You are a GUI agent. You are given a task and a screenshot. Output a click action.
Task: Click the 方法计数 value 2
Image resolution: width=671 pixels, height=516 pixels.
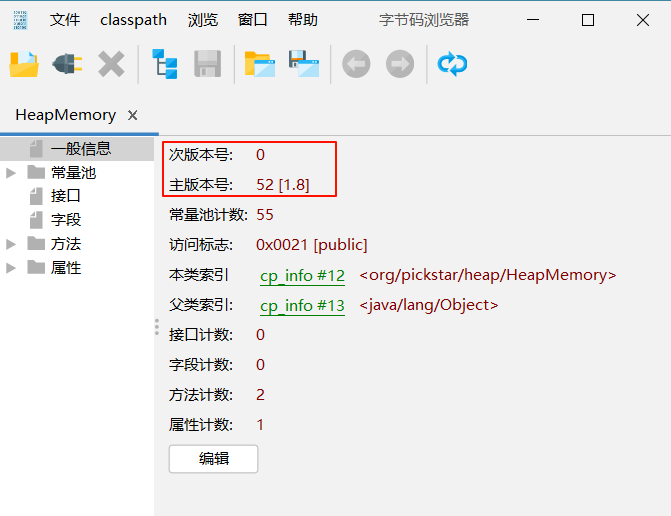(x=260, y=394)
